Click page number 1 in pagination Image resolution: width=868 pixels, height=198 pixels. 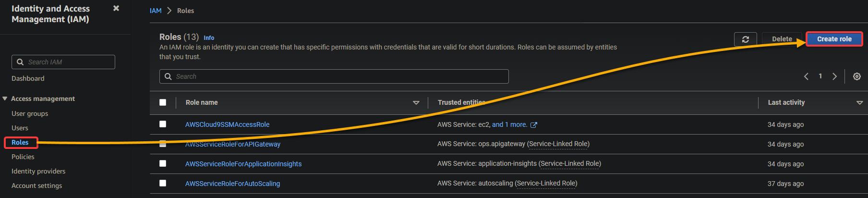coord(820,76)
